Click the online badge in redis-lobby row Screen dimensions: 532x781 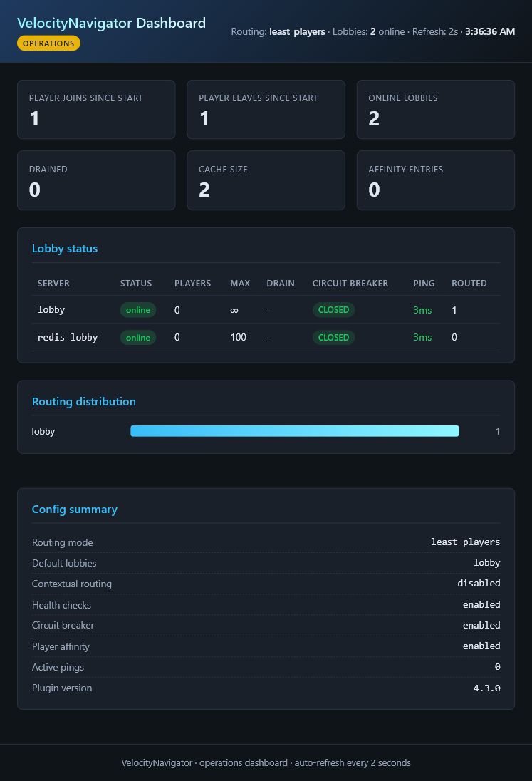138,337
